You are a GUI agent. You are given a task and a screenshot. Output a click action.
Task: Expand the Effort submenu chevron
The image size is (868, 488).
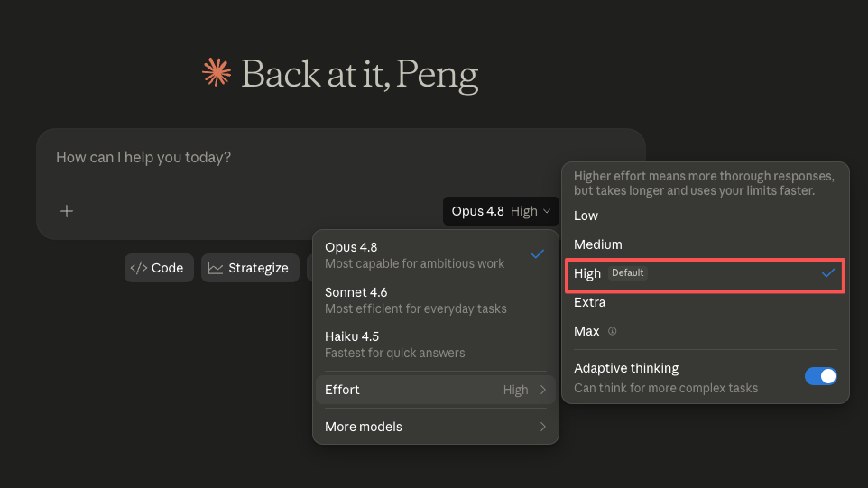543,390
